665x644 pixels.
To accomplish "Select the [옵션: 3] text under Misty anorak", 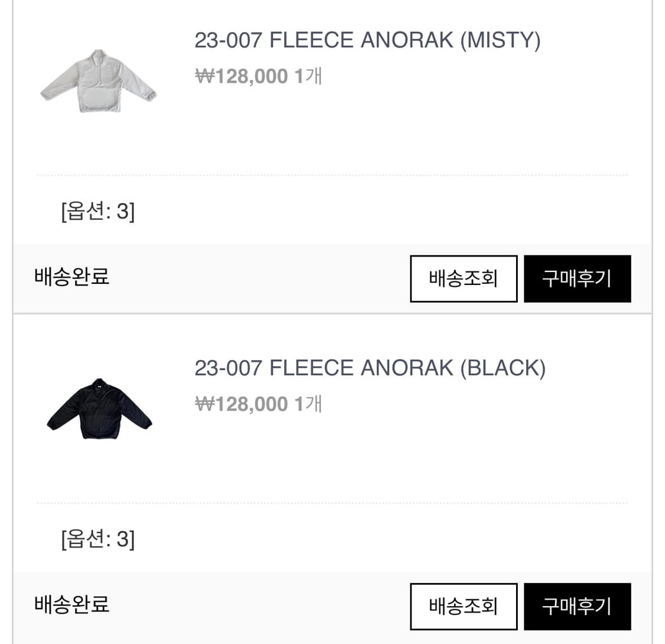I will (x=98, y=211).
